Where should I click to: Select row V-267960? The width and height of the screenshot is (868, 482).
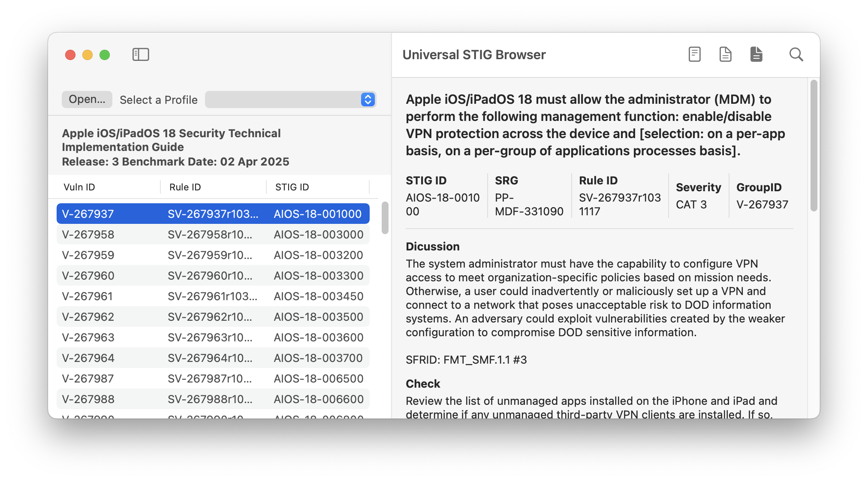coord(213,275)
